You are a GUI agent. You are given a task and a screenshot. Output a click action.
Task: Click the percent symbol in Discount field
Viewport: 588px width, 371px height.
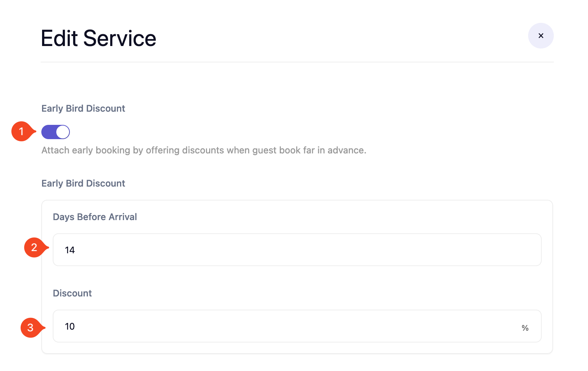tap(525, 328)
